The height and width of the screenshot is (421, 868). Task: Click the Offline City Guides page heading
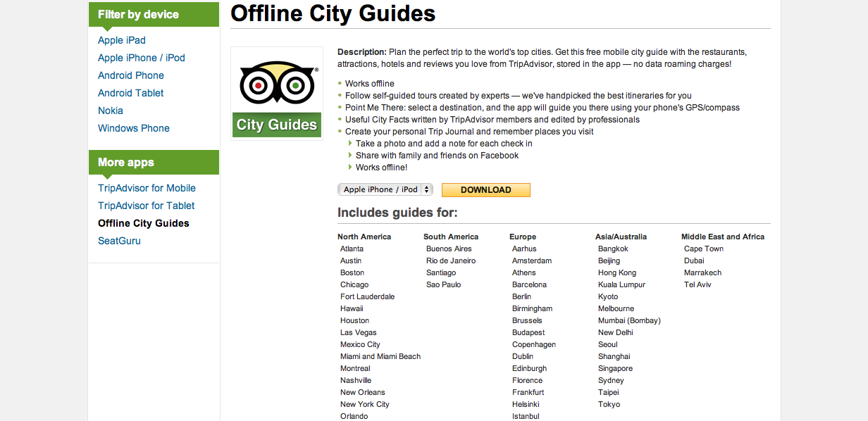pos(333,13)
